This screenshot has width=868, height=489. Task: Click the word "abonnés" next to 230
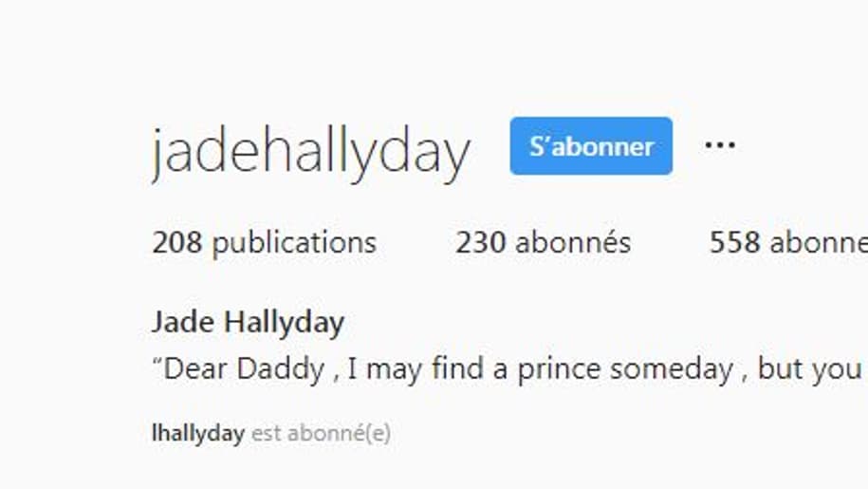573,243
